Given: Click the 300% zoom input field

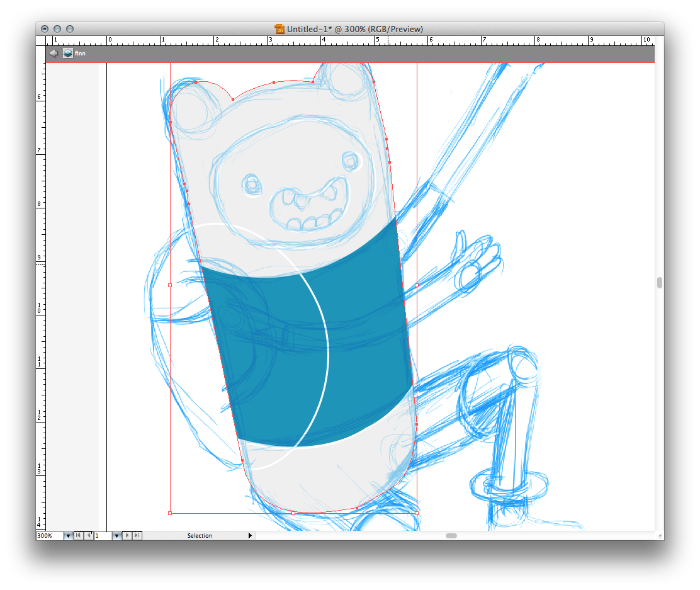Looking at the screenshot, I should tap(49, 536).
